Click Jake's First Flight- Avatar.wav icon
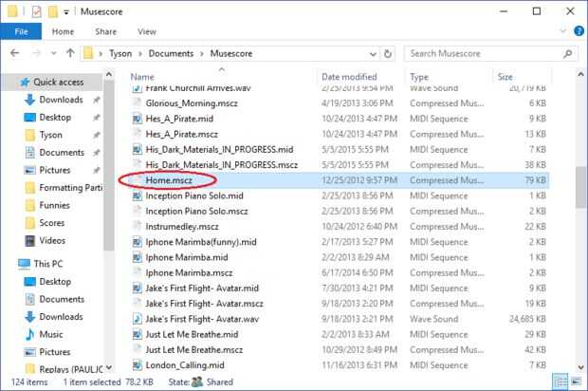The image size is (588, 391). click(138, 319)
